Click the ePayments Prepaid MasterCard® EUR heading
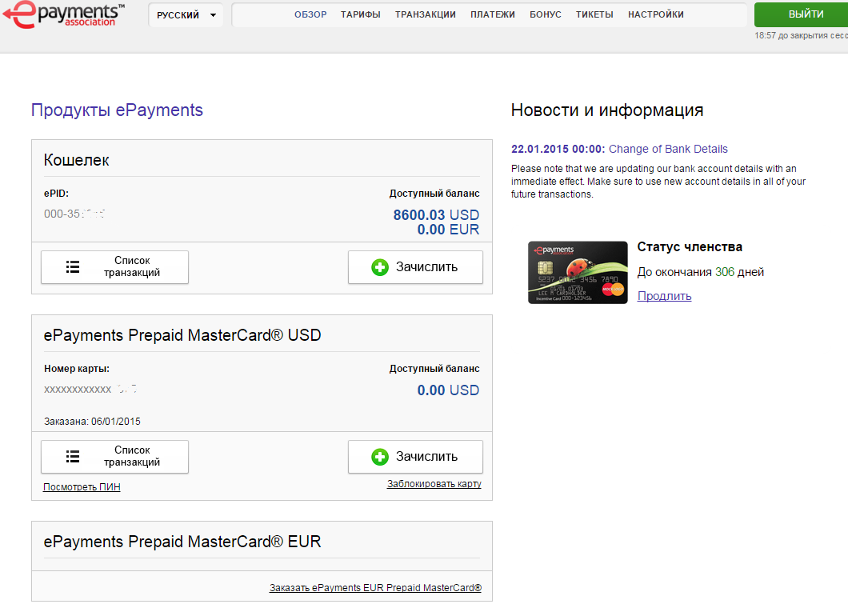848x616 pixels. [182, 542]
